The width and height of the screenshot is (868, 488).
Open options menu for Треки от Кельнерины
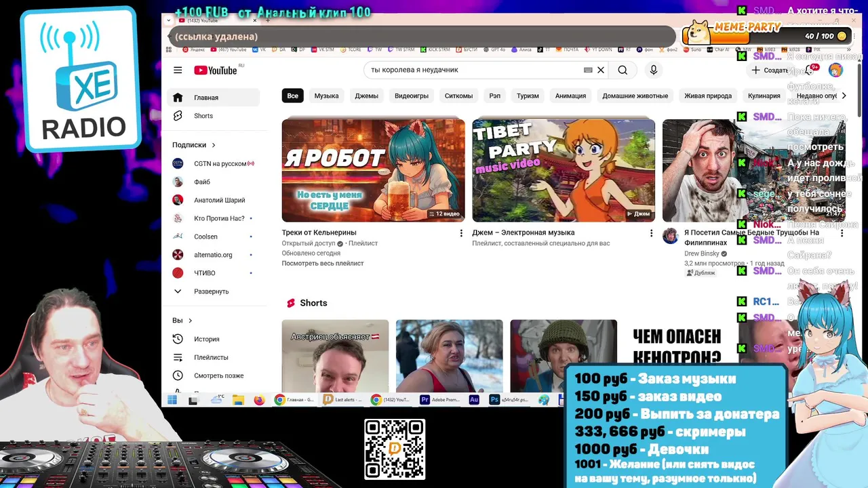point(461,233)
